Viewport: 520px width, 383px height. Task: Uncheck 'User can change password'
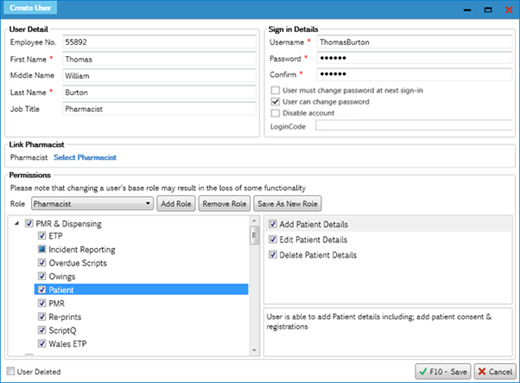pyautogui.click(x=275, y=102)
